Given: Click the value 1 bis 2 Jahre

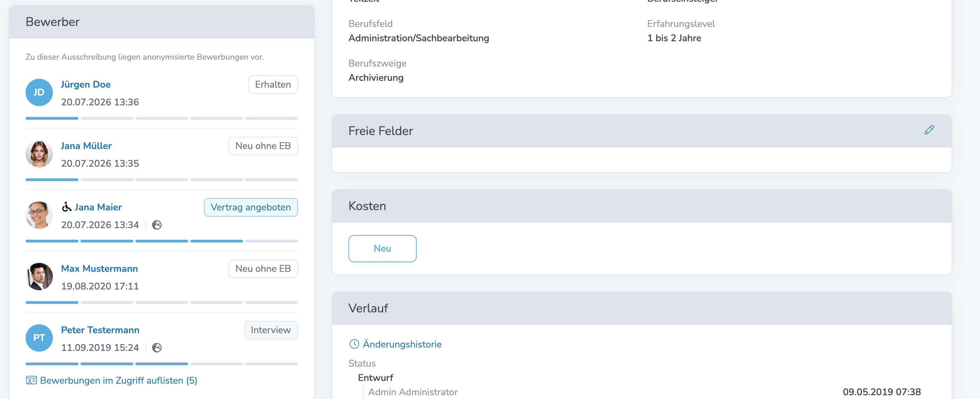Looking at the screenshot, I should coord(674,38).
